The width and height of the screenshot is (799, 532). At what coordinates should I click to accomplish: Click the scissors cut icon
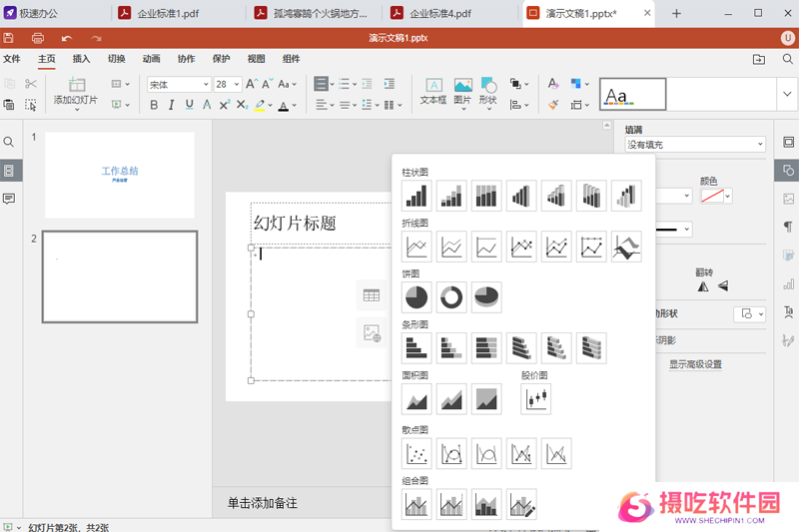[31, 84]
